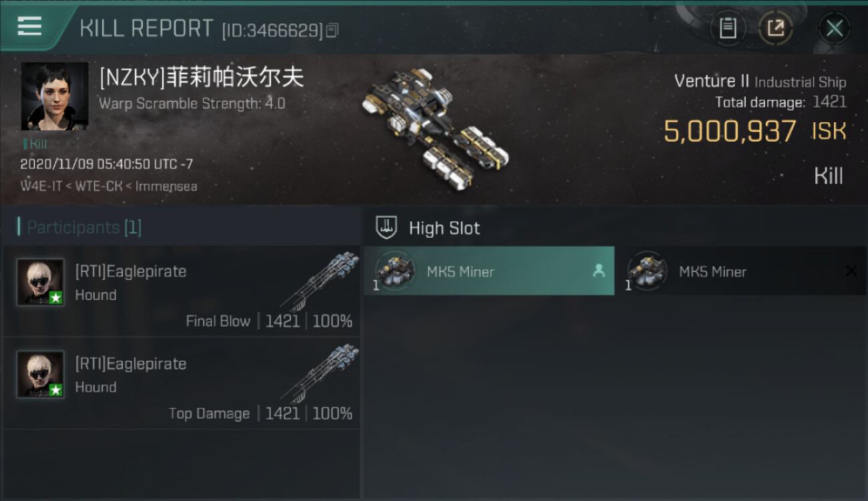Image resolution: width=868 pixels, height=501 pixels.
Task: Click the second MK5 Miner icon
Action: tap(647, 271)
